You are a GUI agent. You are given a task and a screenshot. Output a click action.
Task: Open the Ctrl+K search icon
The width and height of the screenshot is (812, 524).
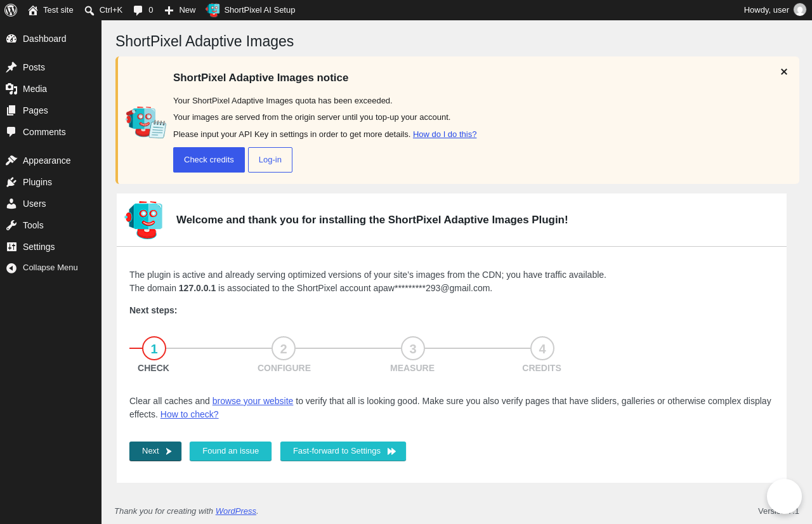click(x=89, y=10)
